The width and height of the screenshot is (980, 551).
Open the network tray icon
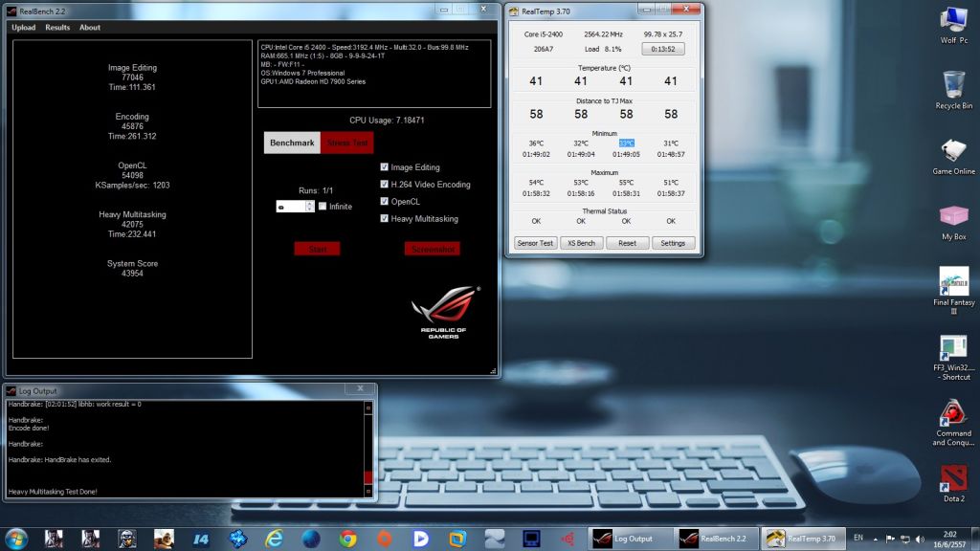[904, 539]
